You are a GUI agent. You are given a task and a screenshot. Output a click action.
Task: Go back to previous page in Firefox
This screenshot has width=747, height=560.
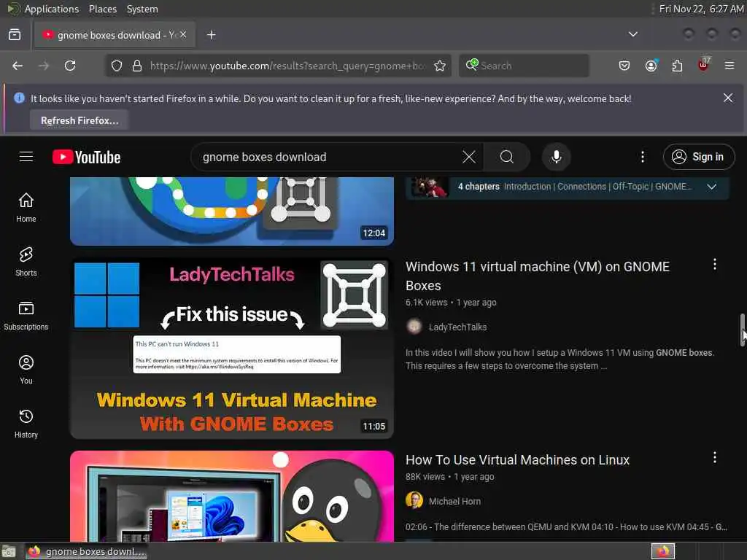click(x=18, y=66)
